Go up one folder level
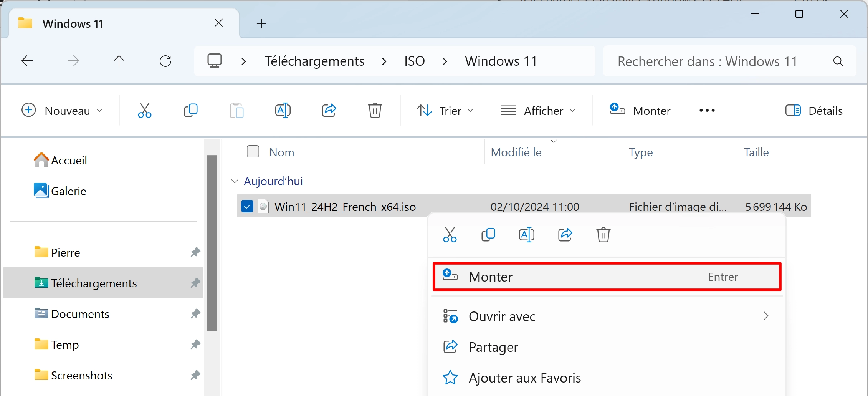 click(119, 61)
